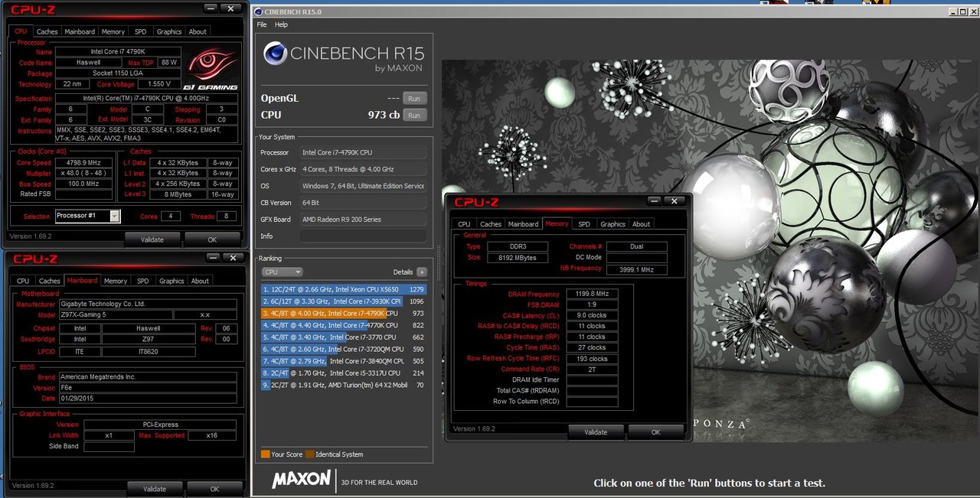This screenshot has height=498, width=980.
Task: Click OK in the CPU-Z Mainboard window
Action: pyautogui.click(x=214, y=489)
